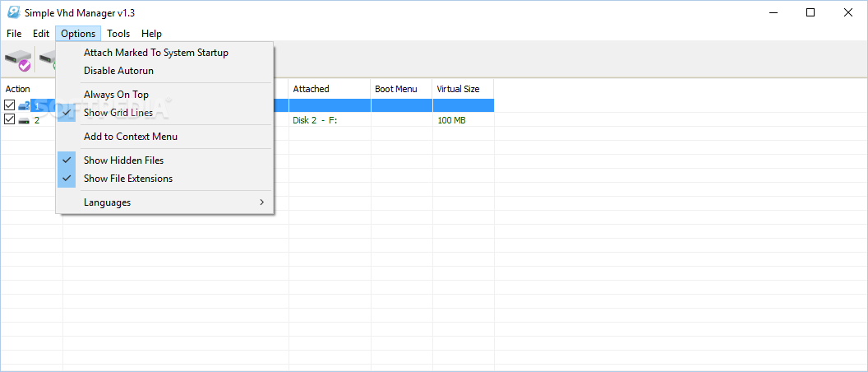Open the Edit menu
Screen dimensions: 868x372
click(41, 34)
